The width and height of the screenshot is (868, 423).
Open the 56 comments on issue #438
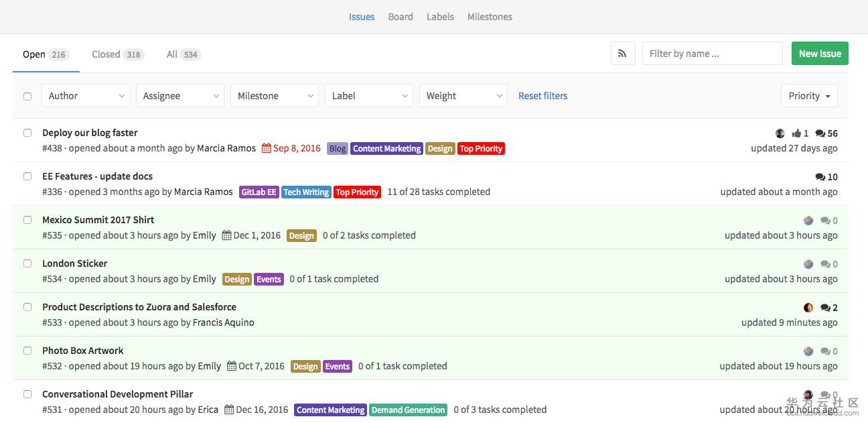click(x=826, y=133)
